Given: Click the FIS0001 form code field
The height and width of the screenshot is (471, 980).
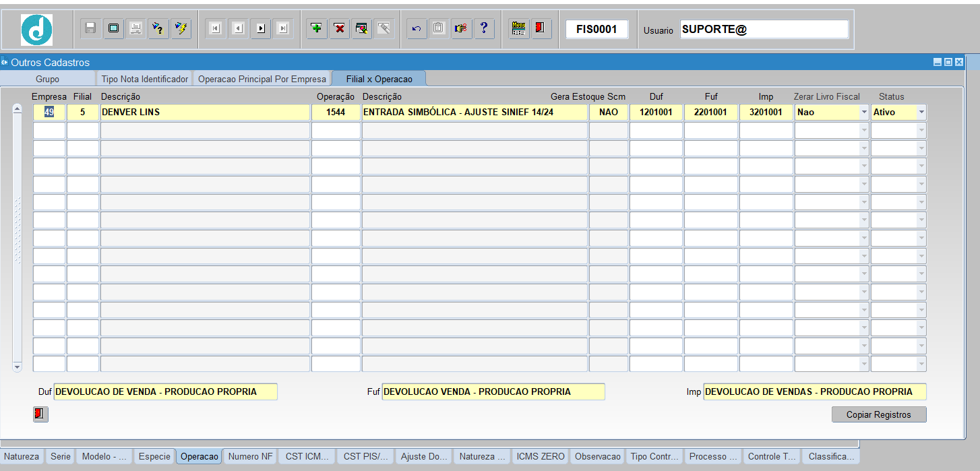Looking at the screenshot, I should [596, 29].
